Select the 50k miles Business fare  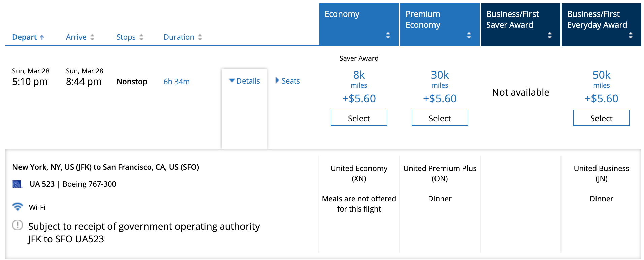pos(602,118)
